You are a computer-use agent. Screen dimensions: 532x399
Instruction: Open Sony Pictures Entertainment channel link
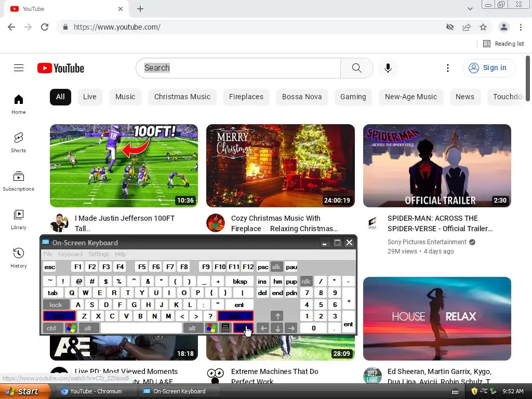[427, 242]
